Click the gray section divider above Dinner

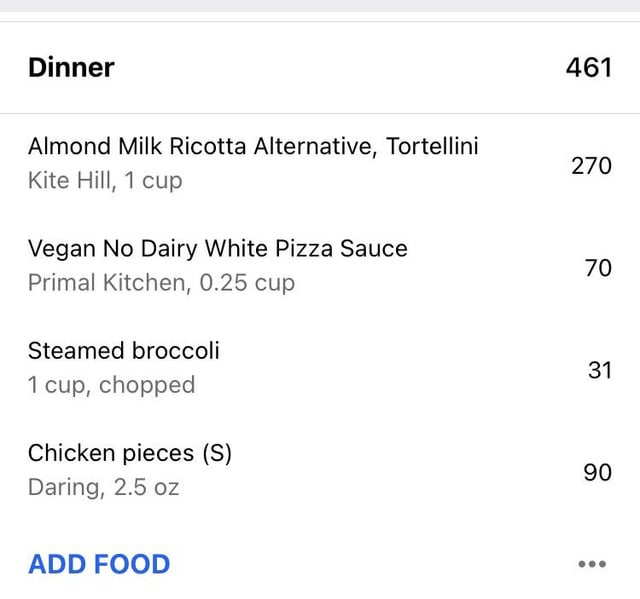pyautogui.click(x=320, y=6)
